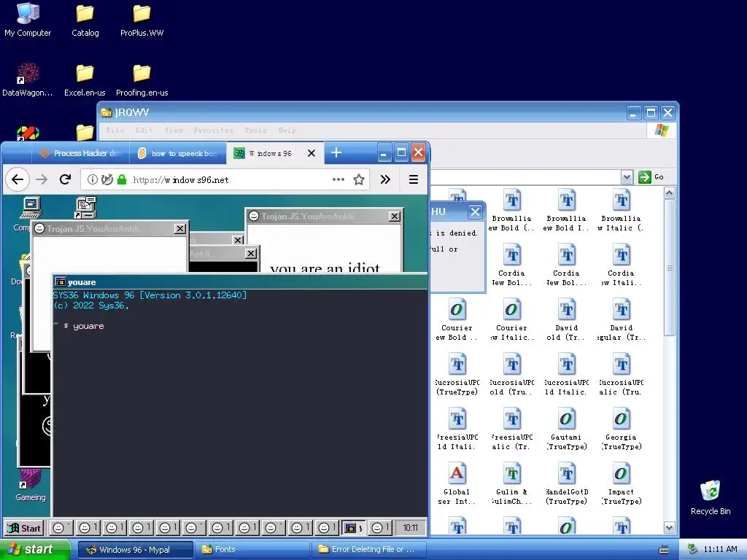
Task: Select the Courier New Italic font icon
Action: (511, 320)
